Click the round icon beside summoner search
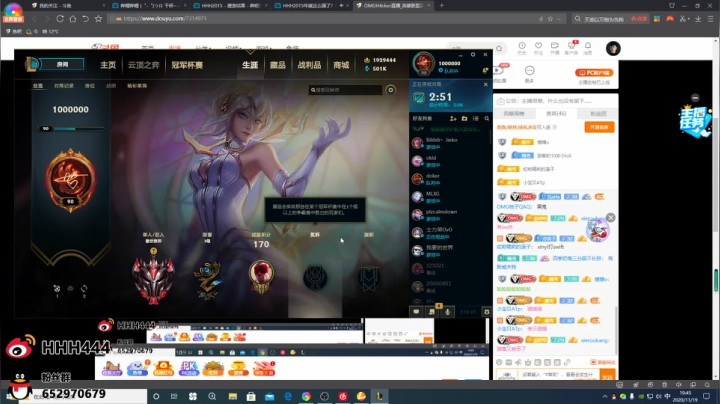 (391, 90)
